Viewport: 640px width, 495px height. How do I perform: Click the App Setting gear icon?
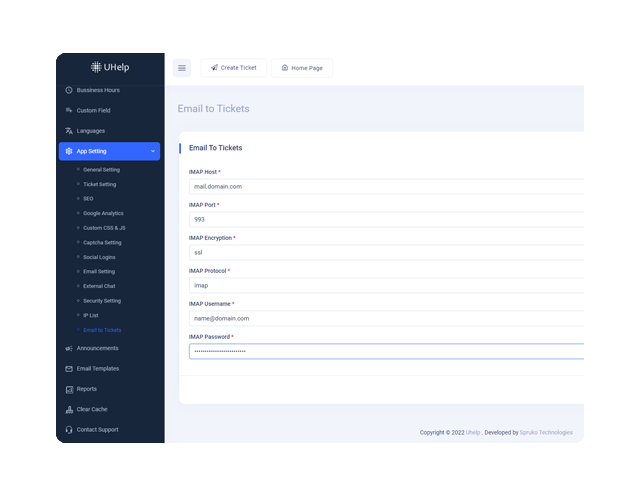(69, 151)
